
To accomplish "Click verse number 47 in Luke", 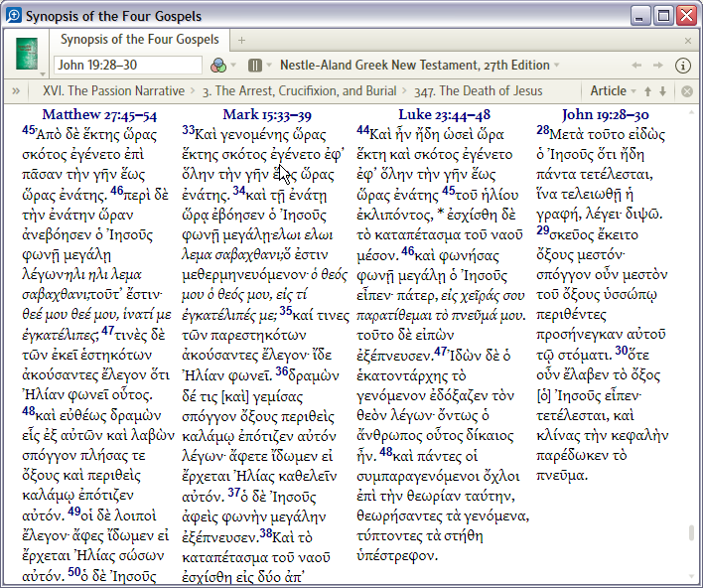I will pyautogui.click(x=441, y=352).
